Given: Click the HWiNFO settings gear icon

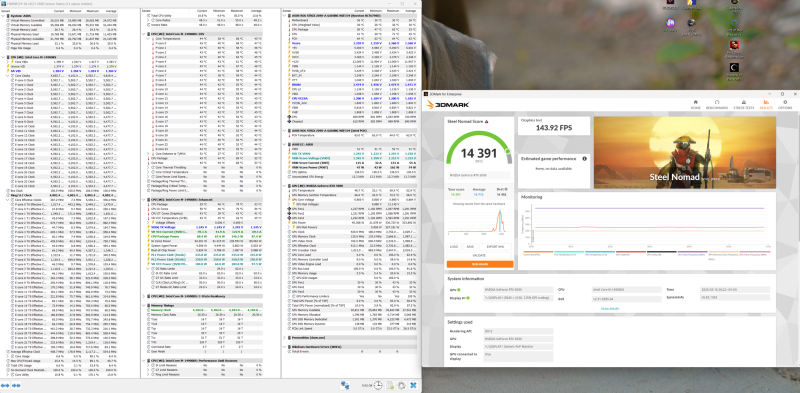Looking at the screenshot, I should pyautogui.click(x=402, y=385).
